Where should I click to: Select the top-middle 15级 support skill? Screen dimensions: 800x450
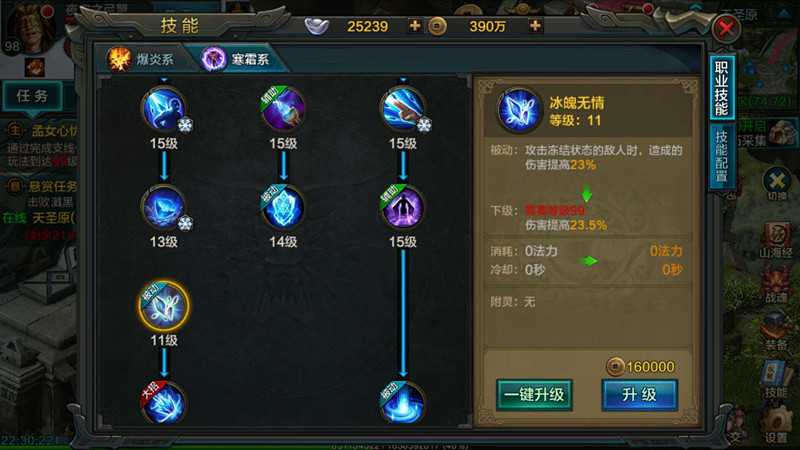(283, 110)
